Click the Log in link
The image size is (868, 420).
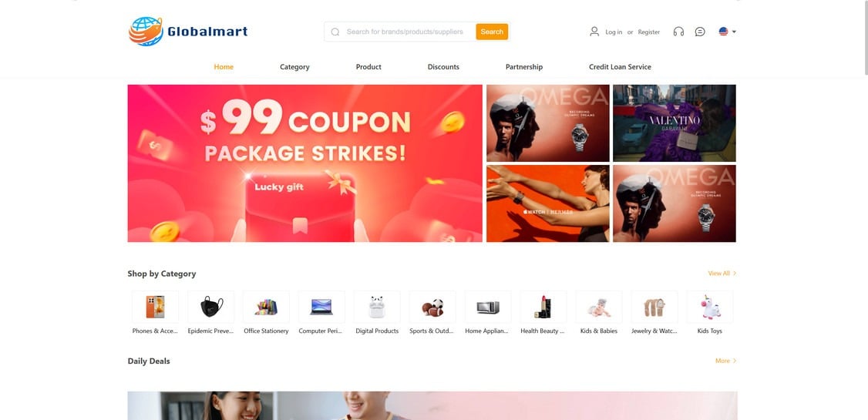614,32
